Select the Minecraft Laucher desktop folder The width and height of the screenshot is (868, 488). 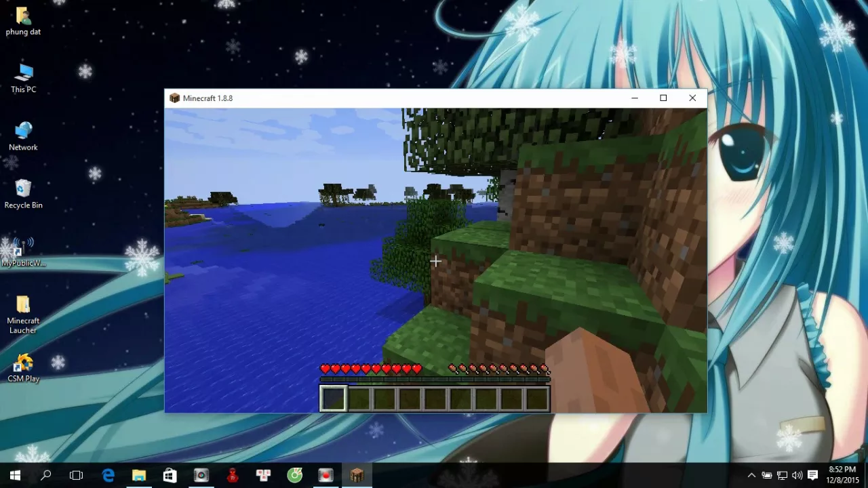[x=23, y=314]
